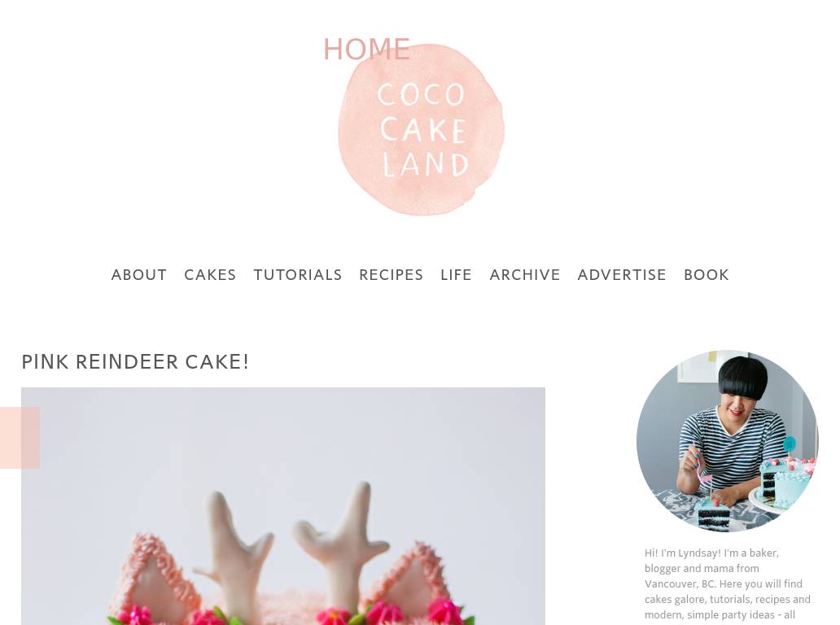Click the word CAKE in the logo

click(422, 130)
